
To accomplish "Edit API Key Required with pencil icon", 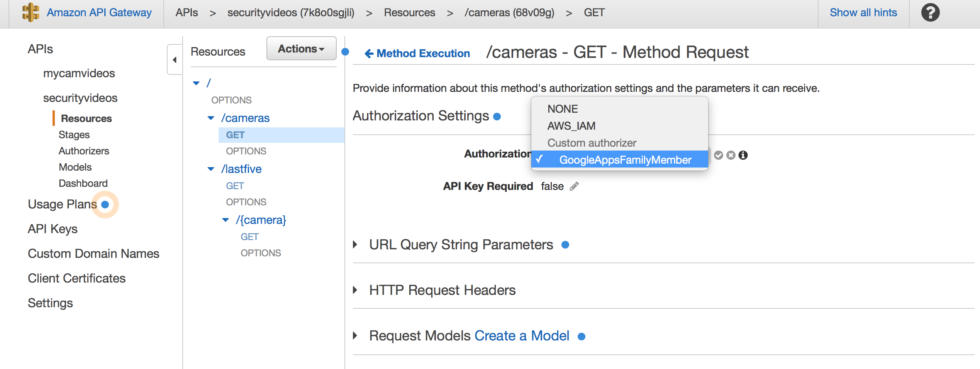I will pos(575,186).
